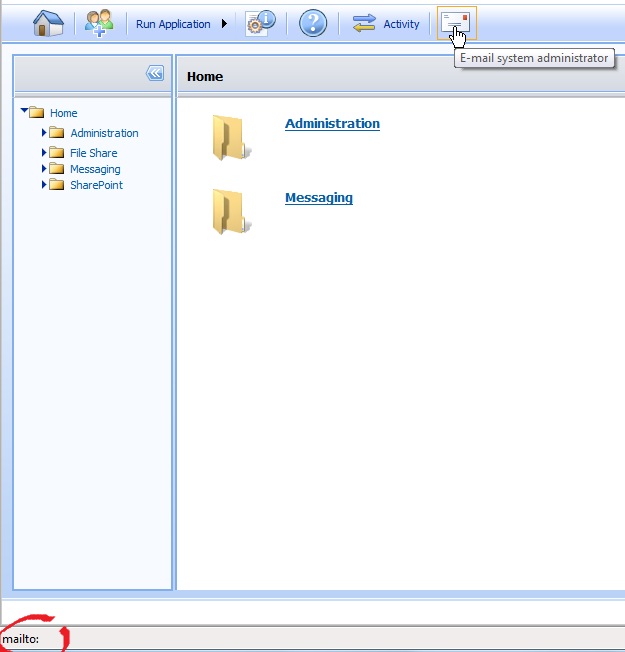Collapse the Home tree node arrow
The width and height of the screenshot is (625, 652).
[x=24, y=112]
